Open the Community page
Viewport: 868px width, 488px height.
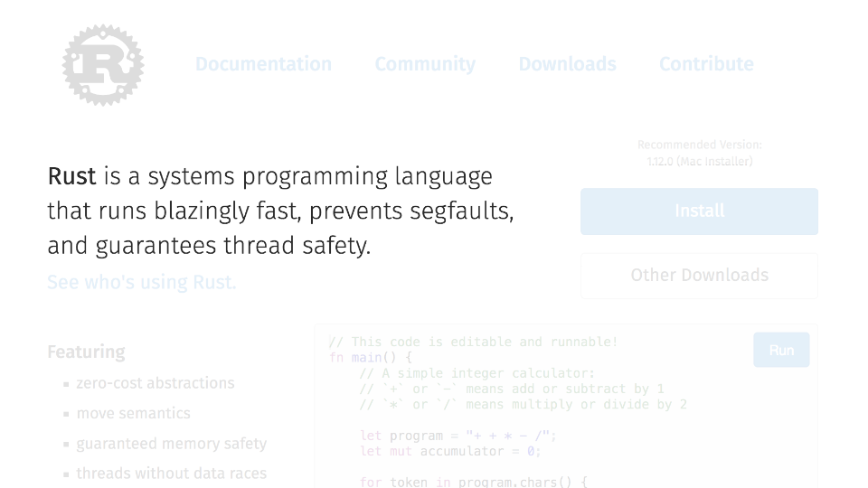(425, 64)
